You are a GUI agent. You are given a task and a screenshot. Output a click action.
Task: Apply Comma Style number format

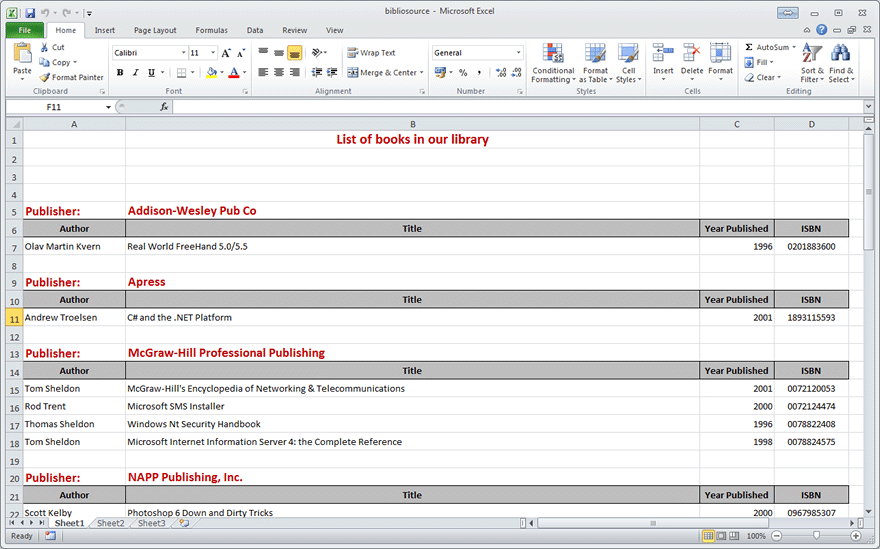coord(479,72)
